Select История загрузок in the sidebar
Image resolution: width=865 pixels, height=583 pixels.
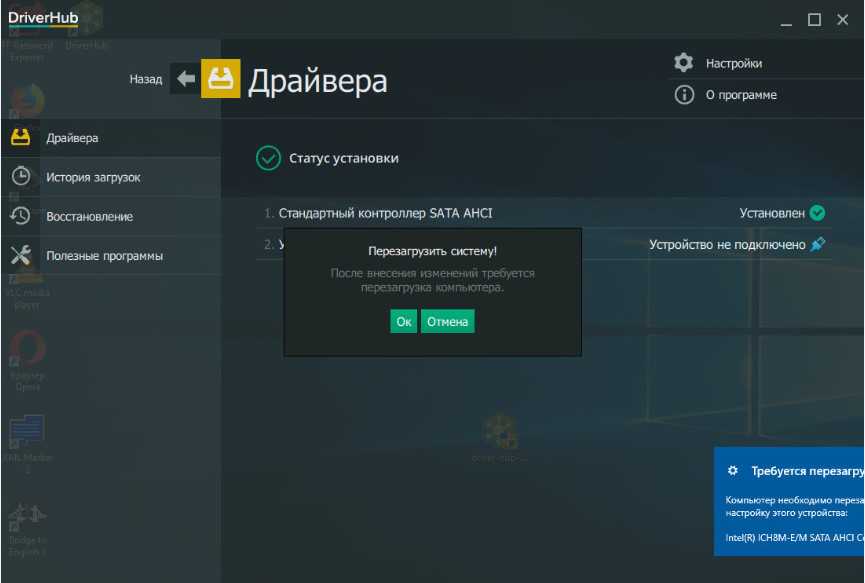pyautogui.click(x=93, y=177)
